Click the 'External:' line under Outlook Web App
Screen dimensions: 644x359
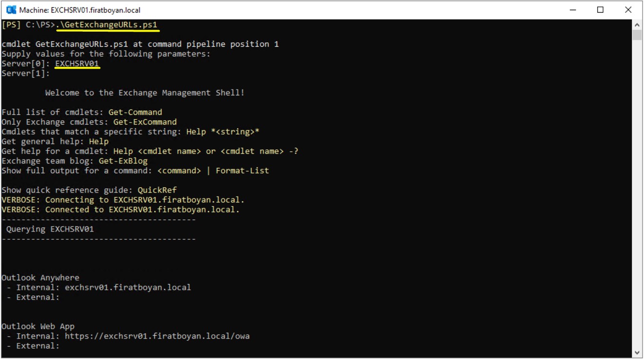click(x=33, y=346)
